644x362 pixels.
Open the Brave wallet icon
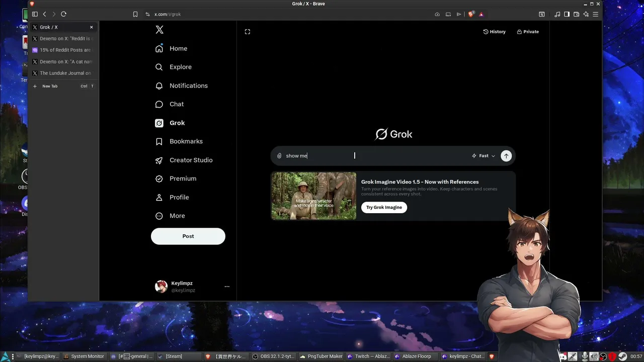[577, 14]
